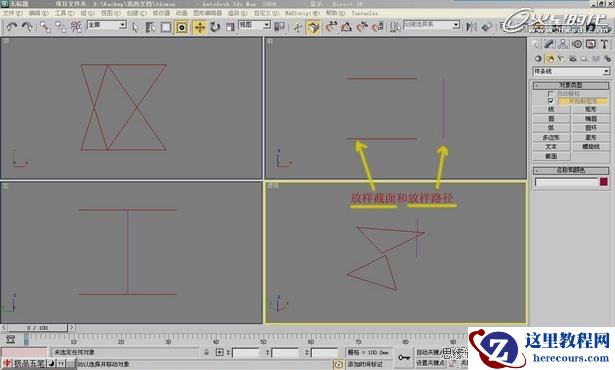Screen dimensions: 615x370
Task: Open the 创建 menu
Action: coord(136,13)
